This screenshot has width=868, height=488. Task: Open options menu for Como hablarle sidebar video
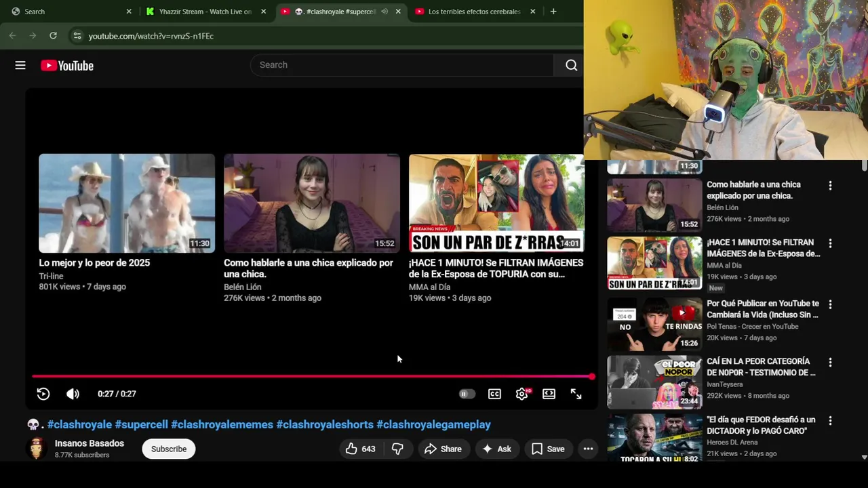click(830, 186)
